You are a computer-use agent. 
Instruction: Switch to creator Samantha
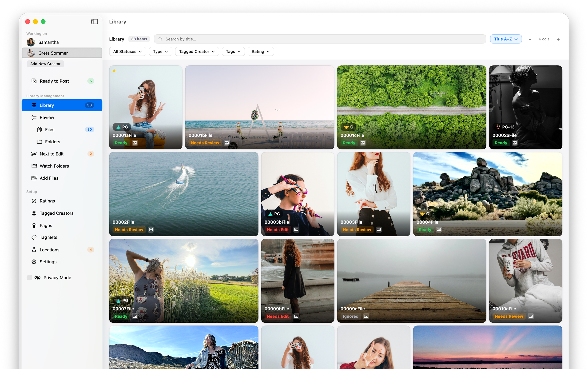click(62, 42)
